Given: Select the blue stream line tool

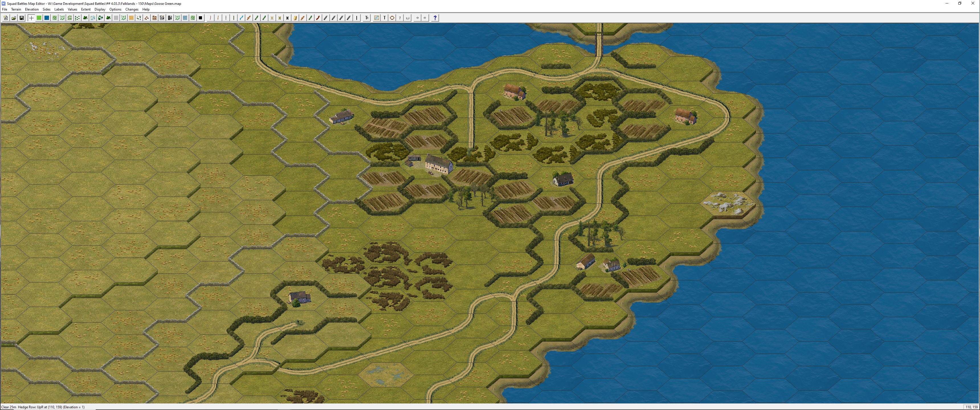Looking at the screenshot, I should 241,18.
